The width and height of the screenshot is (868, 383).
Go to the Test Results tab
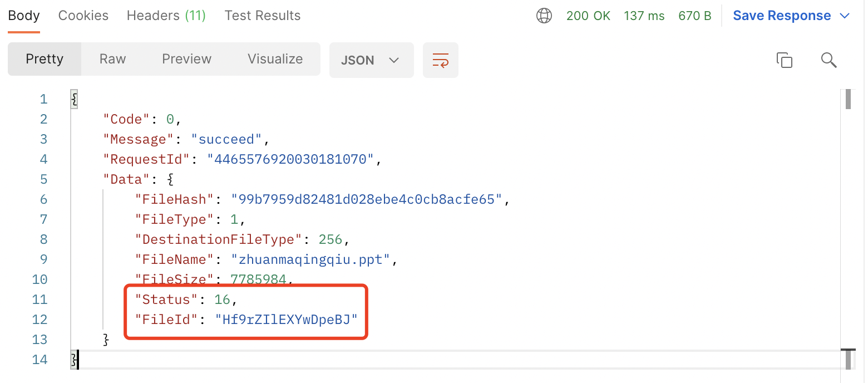pyautogui.click(x=262, y=16)
